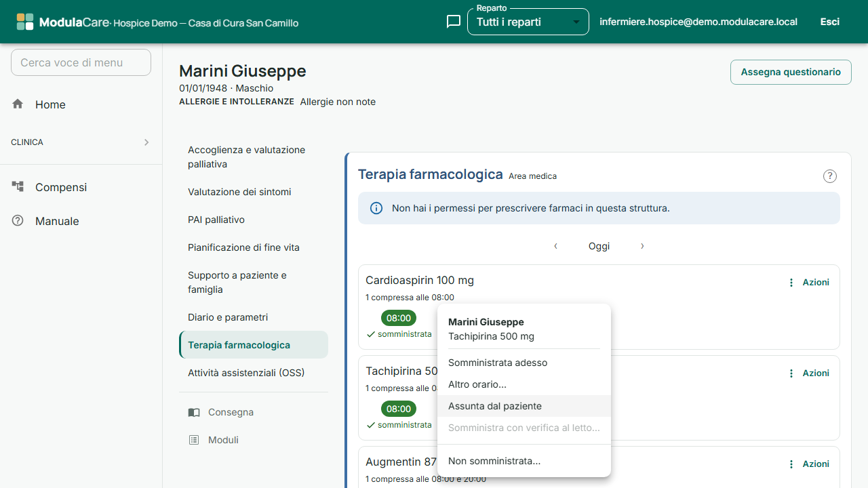Expand the CLINICA menu section
The image size is (868, 488).
tap(81, 142)
